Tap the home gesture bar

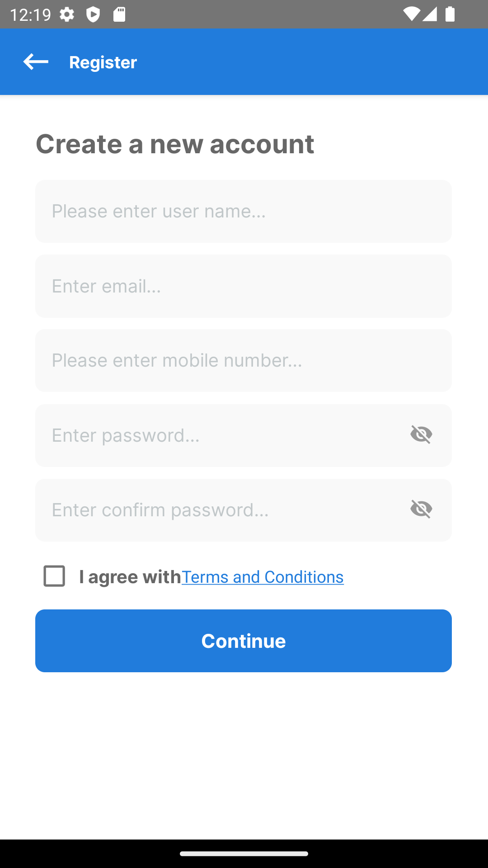coord(244,854)
